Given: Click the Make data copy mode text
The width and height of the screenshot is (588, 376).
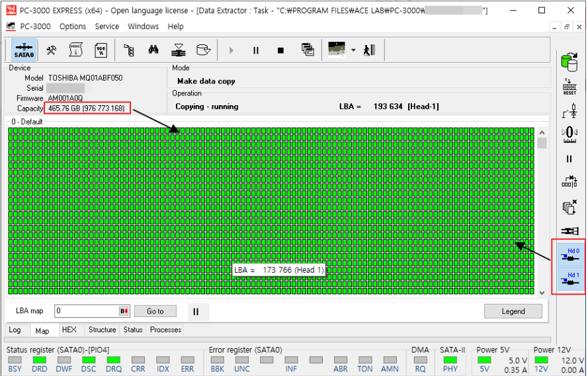Looking at the screenshot, I should [x=206, y=81].
